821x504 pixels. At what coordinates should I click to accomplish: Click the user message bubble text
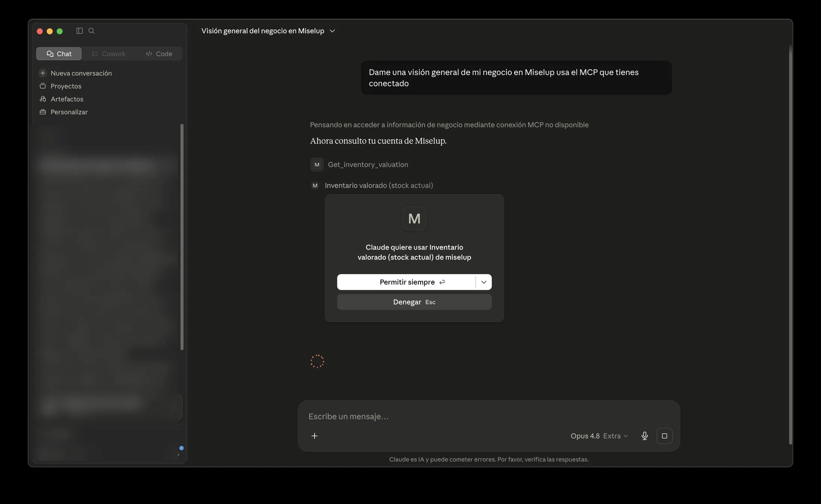click(504, 78)
